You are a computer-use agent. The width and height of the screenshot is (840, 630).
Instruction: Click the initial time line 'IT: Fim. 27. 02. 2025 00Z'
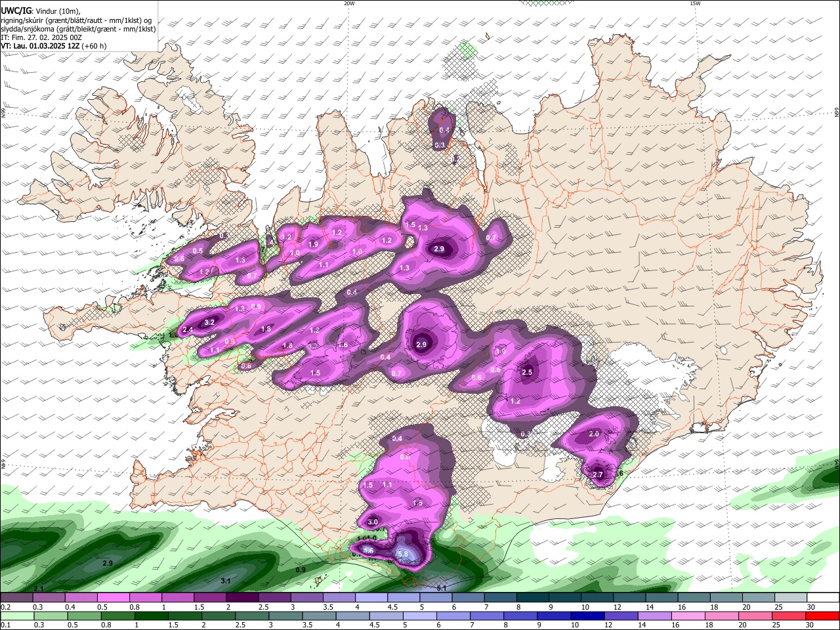(x=41, y=37)
